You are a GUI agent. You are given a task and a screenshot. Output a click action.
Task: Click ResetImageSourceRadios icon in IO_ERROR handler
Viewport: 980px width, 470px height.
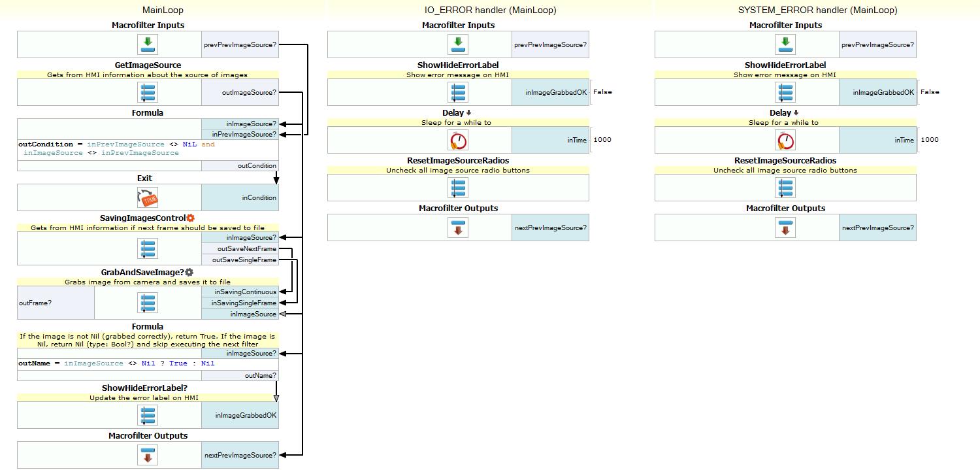click(x=459, y=188)
